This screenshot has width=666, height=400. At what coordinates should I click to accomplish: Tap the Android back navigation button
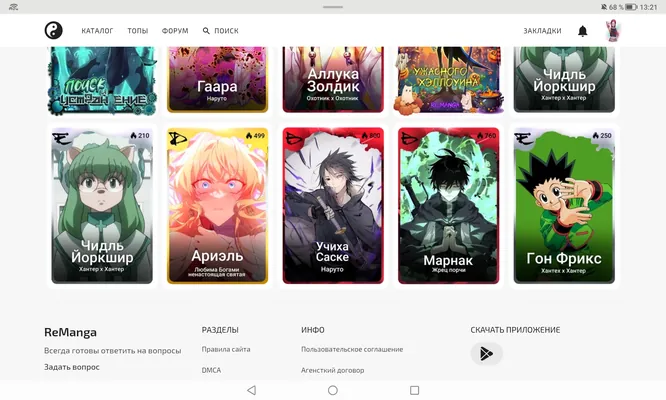coord(251,390)
